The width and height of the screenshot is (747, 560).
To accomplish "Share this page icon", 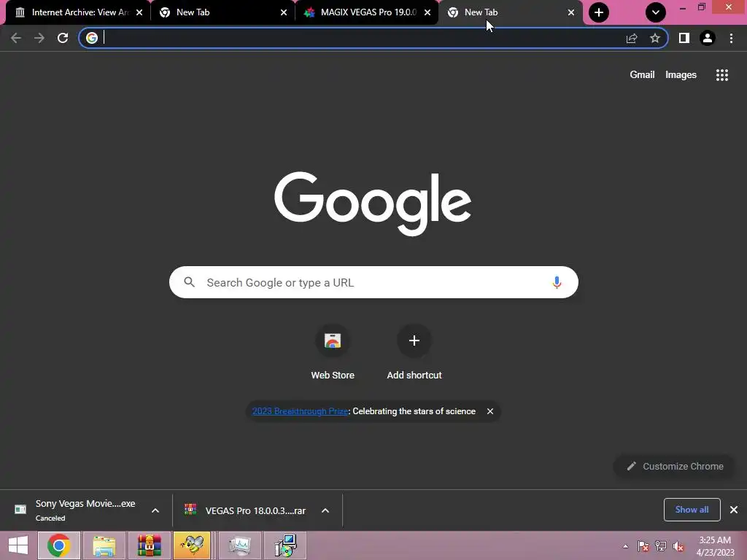I will (x=632, y=38).
